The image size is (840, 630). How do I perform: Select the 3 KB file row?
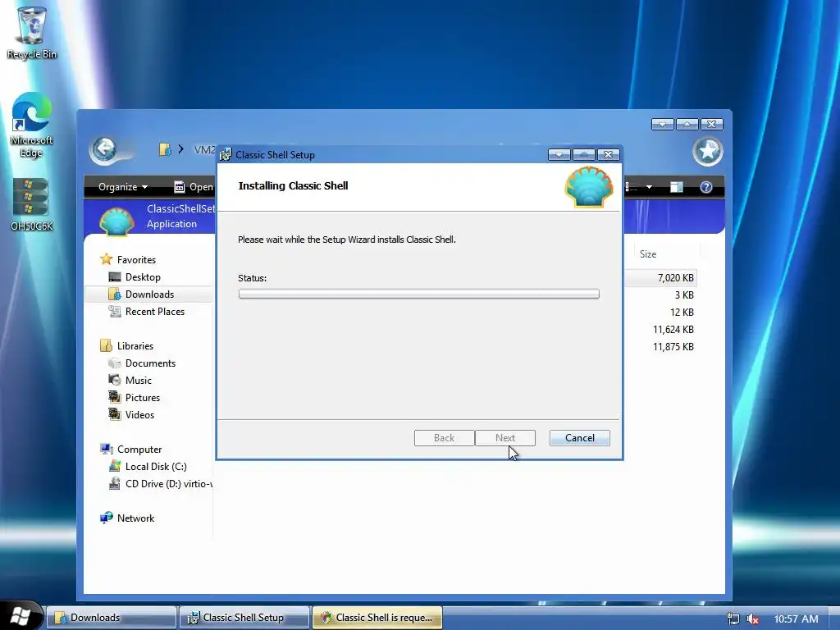click(x=683, y=295)
